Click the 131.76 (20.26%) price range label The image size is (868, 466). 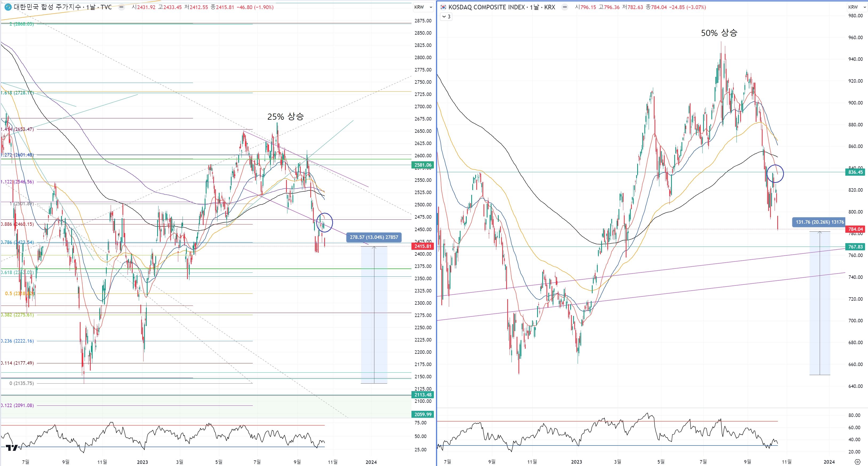pos(819,222)
